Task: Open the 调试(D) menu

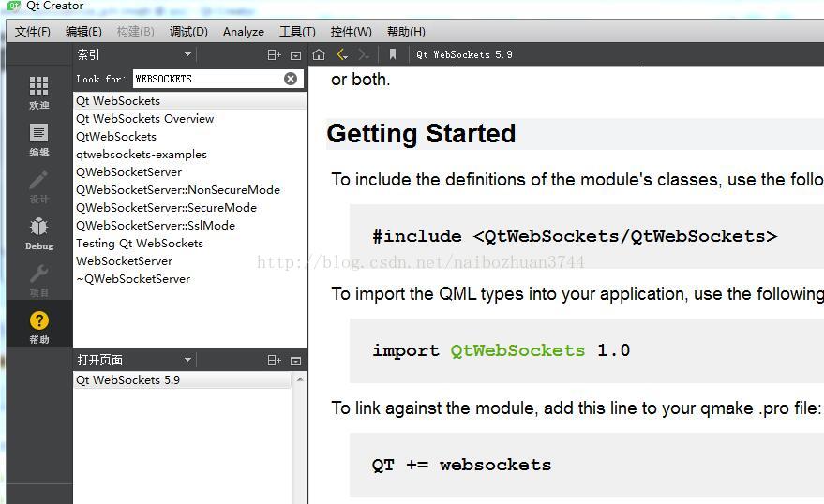Action: tap(188, 32)
